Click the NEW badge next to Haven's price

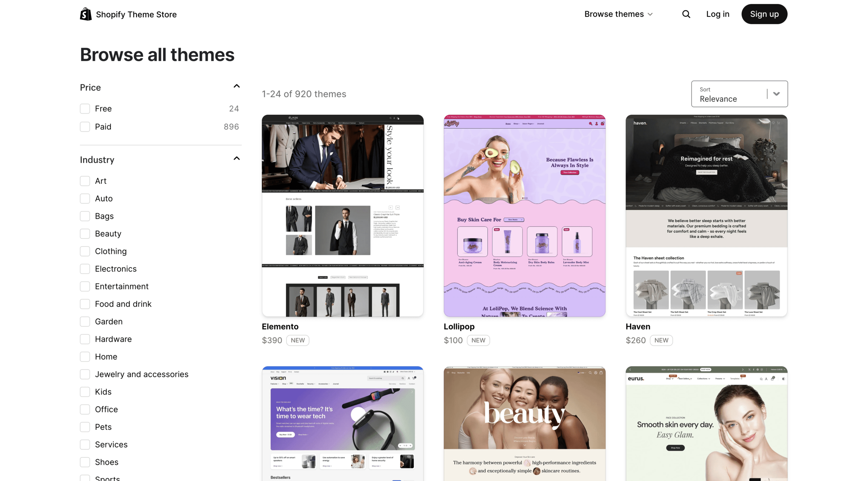(661, 340)
